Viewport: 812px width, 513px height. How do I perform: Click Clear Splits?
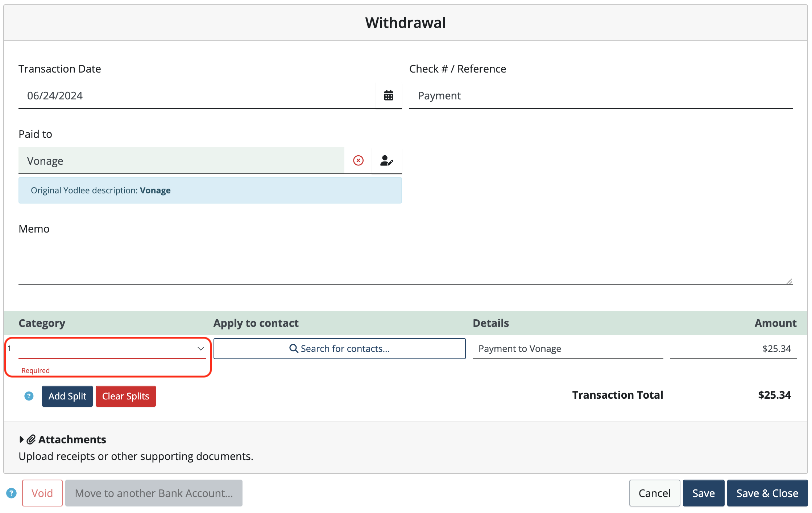click(125, 396)
